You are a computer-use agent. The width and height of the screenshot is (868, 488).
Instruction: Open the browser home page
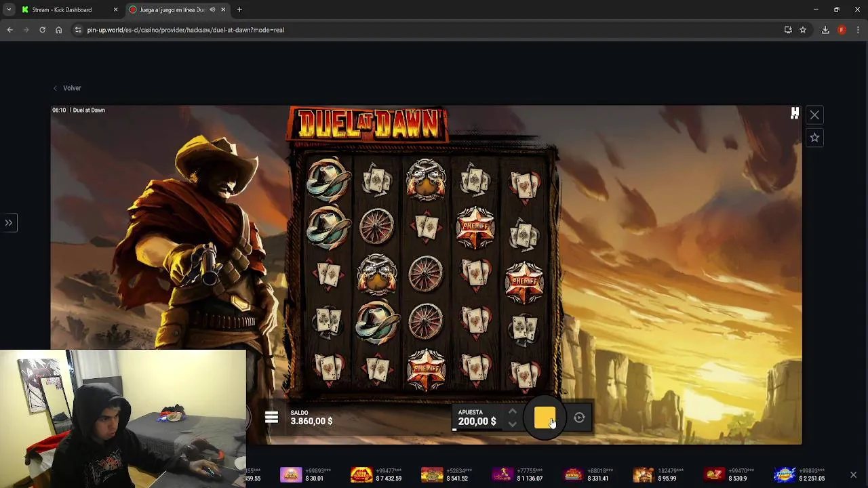point(58,30)
